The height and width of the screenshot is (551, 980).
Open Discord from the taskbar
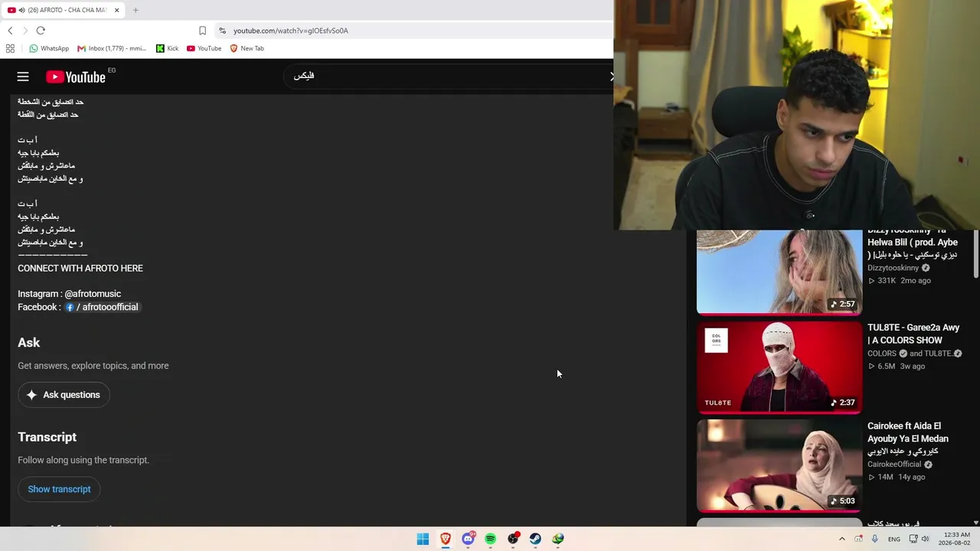(468, 539)
